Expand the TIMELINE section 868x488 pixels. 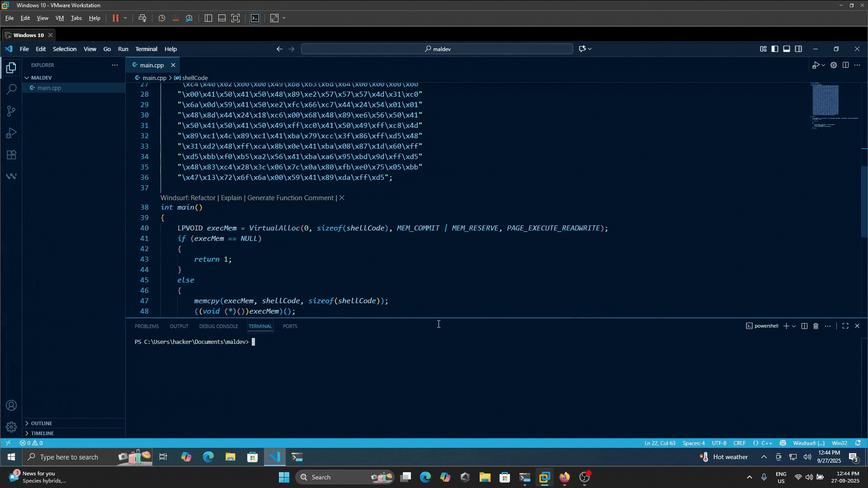(x=42, y=433)
